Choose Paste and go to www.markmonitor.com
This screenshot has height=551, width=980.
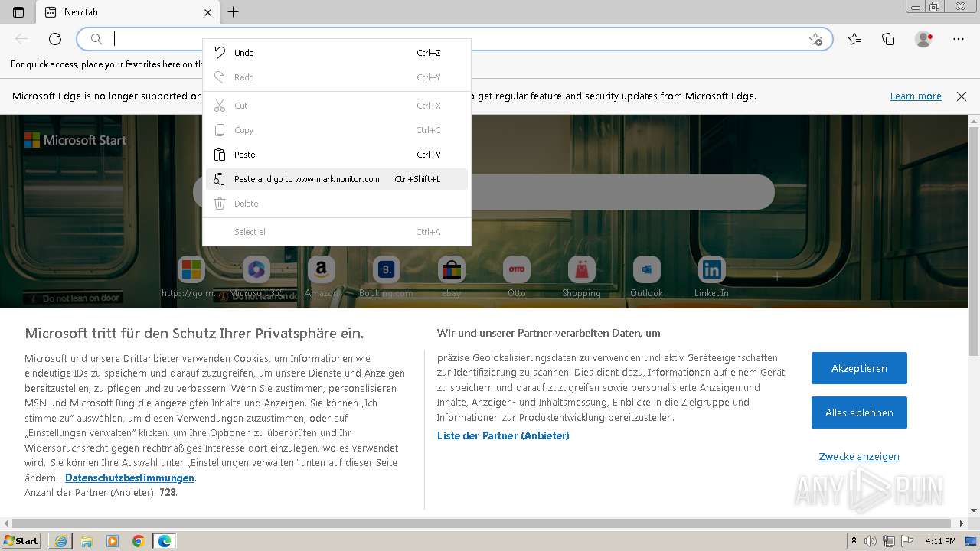click(337, 179)
